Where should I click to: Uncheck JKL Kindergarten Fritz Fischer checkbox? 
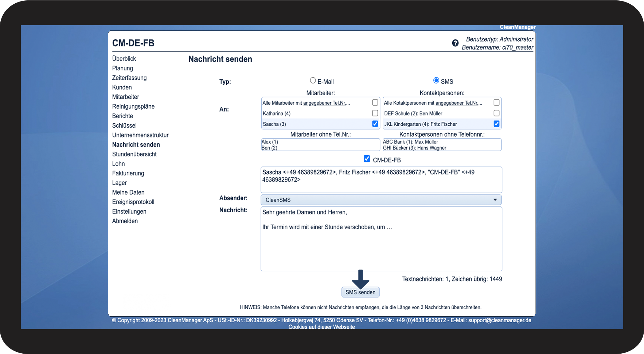click(496, 124)
